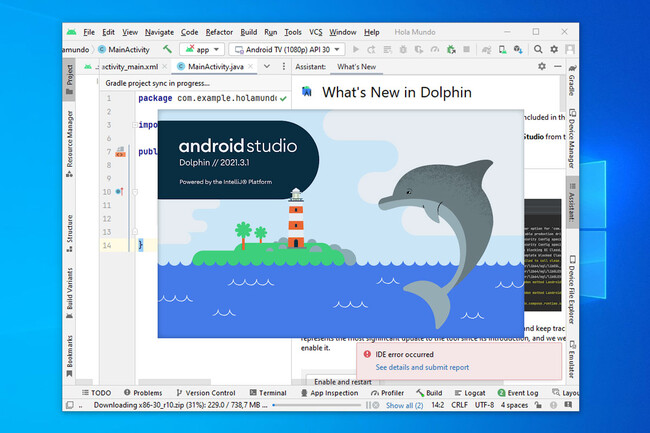Open the VCS menu
Viewport: 650px width, 433px height.
click(315, 32)
